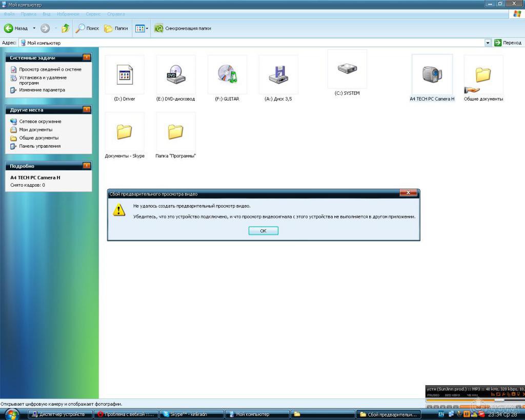This screenshot has width=525, height=420.
Task: Select the (A:) Диск 3,5 floppy icon
Action: [278, 75]
